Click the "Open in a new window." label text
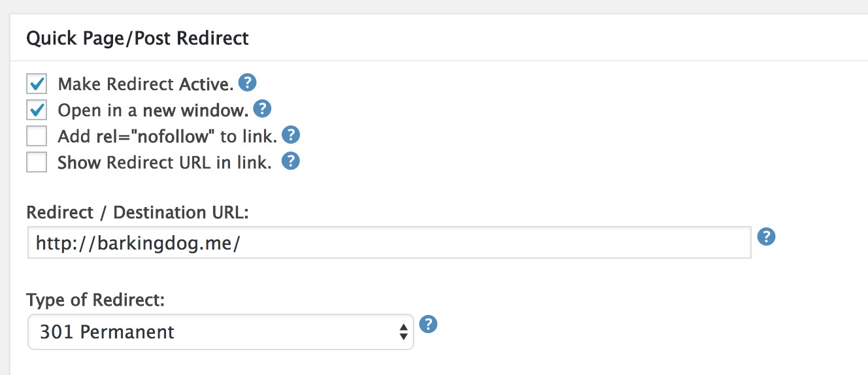The width and height of the screenshot is (868, 375). pos(153,110)
